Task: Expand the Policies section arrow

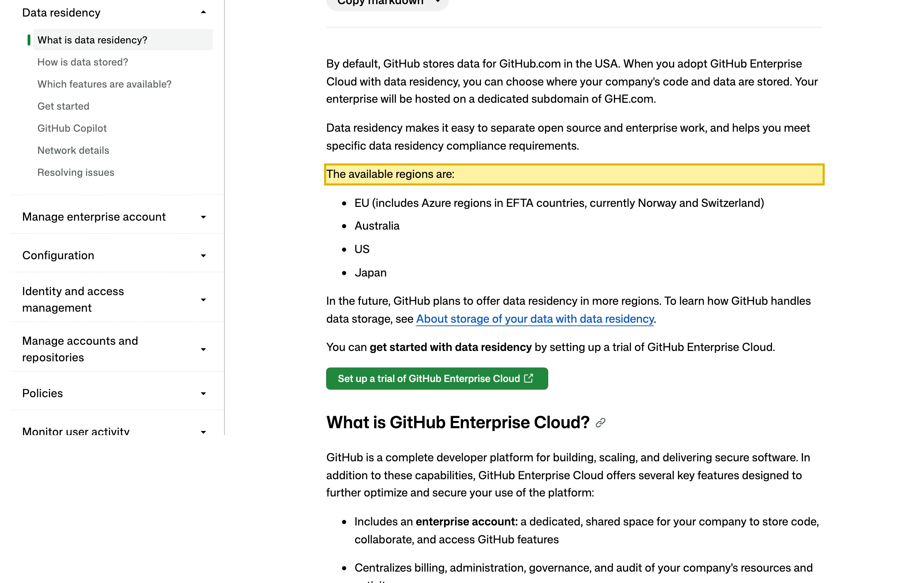Action: (203, 393)
